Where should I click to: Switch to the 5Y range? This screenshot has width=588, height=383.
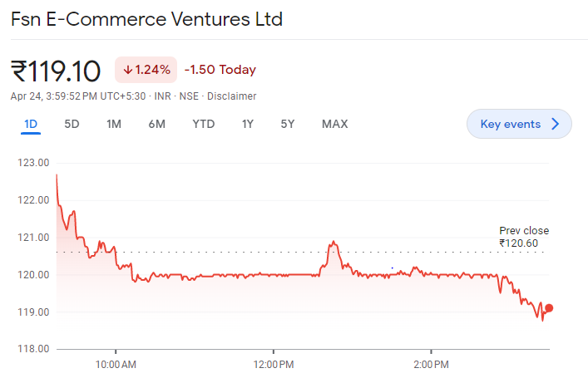click(288, 125)
